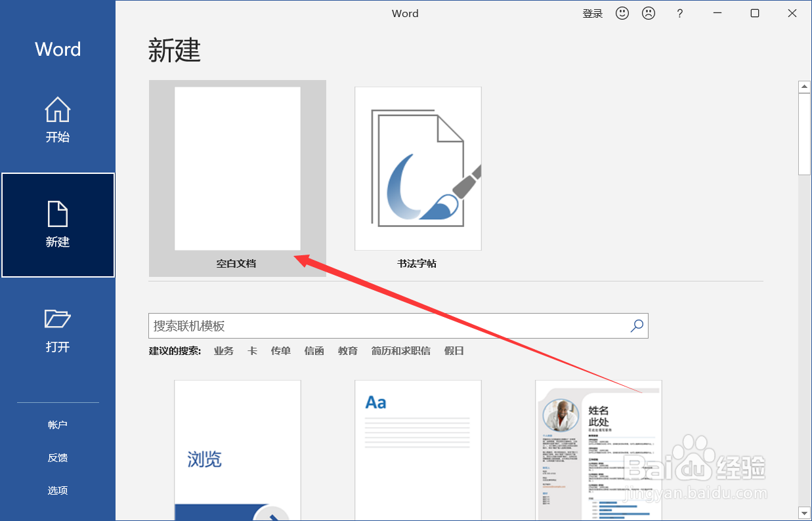Click the vertical scrollbar thumb

pos(804,134)
